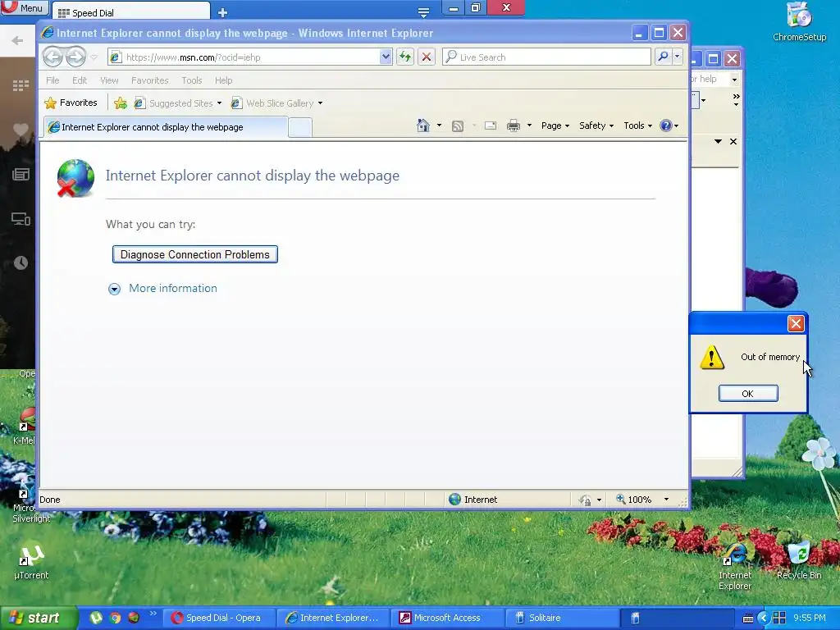Click the Opera back arrow
The image size is (840, 630).
pos(17,41)
